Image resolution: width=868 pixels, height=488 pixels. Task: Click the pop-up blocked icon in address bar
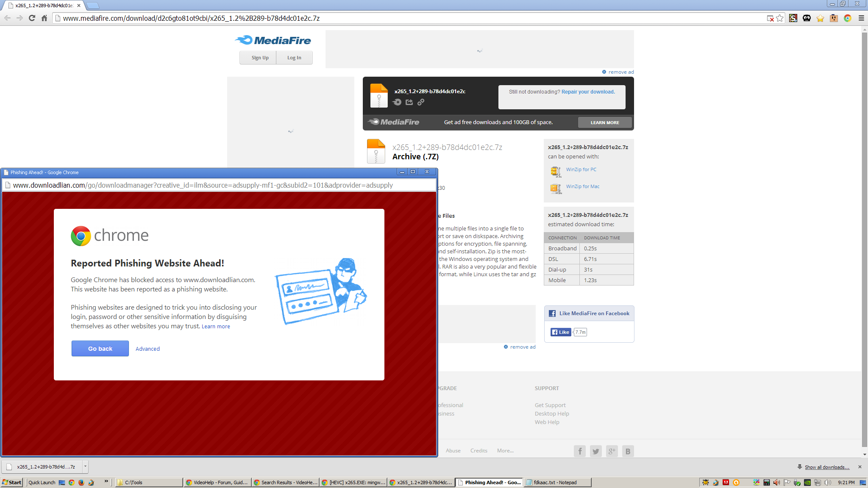click(x=770, y=18)
